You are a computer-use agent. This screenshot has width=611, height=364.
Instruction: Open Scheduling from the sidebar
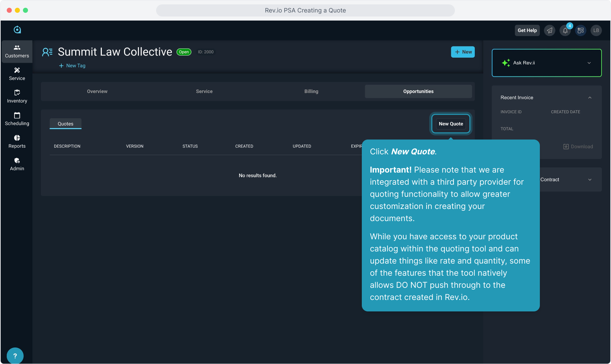[17, 119]
